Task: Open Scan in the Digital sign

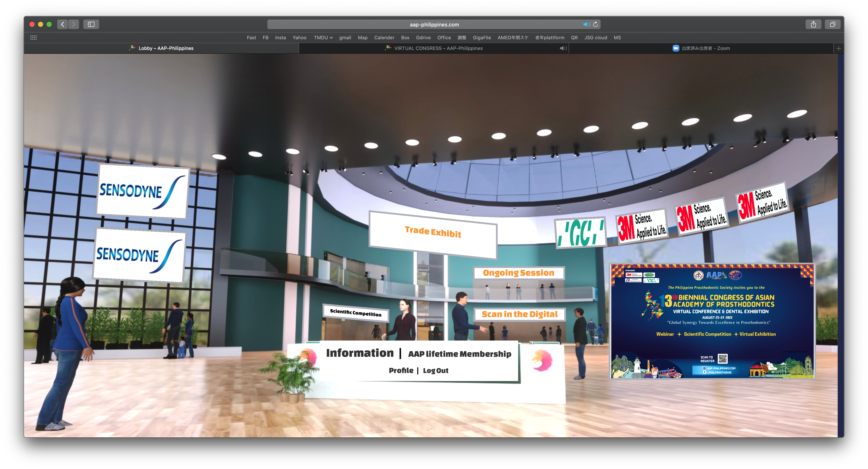Action: point(520,314)
